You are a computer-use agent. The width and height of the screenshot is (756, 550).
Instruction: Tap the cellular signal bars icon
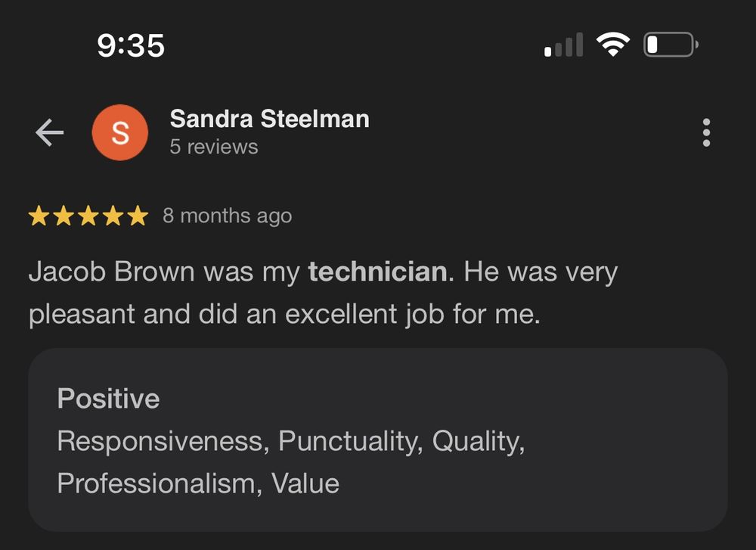tap(564, 45)
